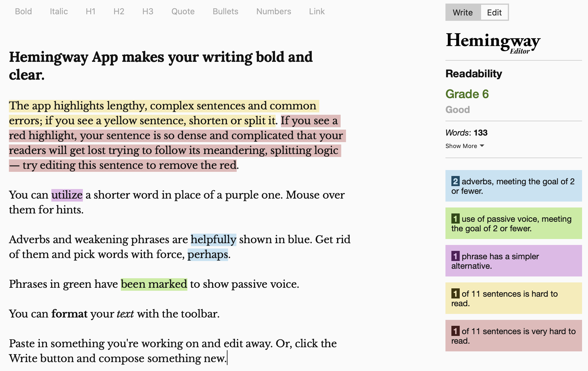Screen dimensions: 588x371
Task: Start a Numbers list
Action: coord(274,11)
